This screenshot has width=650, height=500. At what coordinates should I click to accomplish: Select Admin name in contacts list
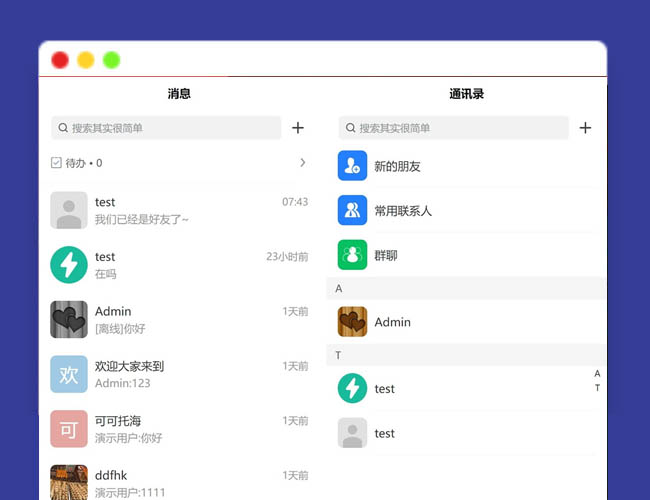click(x=393, y=322)
